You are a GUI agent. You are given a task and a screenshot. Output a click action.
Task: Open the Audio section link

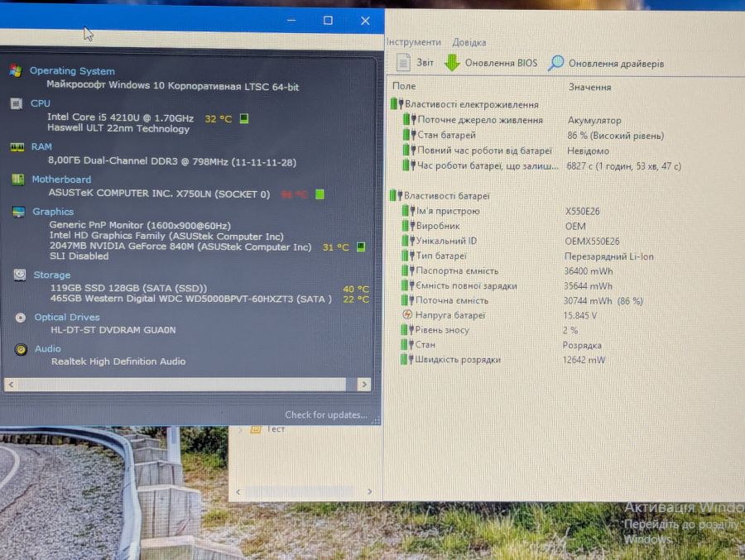47,348
